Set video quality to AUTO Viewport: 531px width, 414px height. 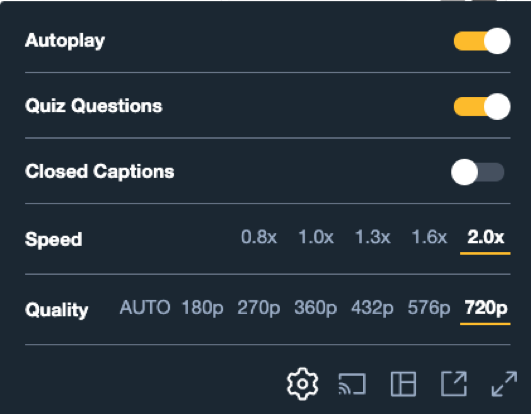point(145,307)
